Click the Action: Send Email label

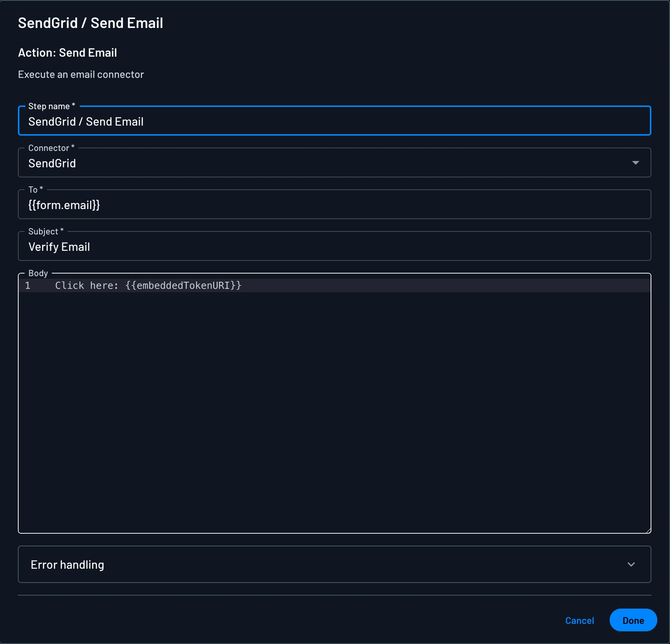[x=67, y=53]
